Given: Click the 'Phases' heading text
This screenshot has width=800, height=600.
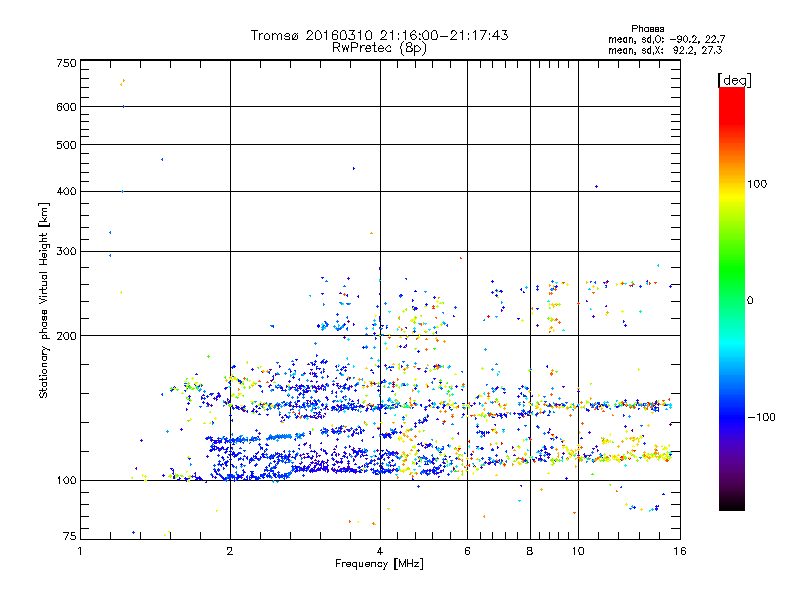Looking at the screenshot, I should pyautogui.click(x=647, y=29).
